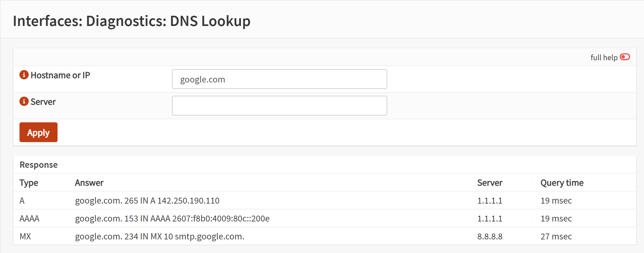Click the Hostname or IP label
This screenshot has width=644, height=253.
pyautogui.click(x=60, y=75)
